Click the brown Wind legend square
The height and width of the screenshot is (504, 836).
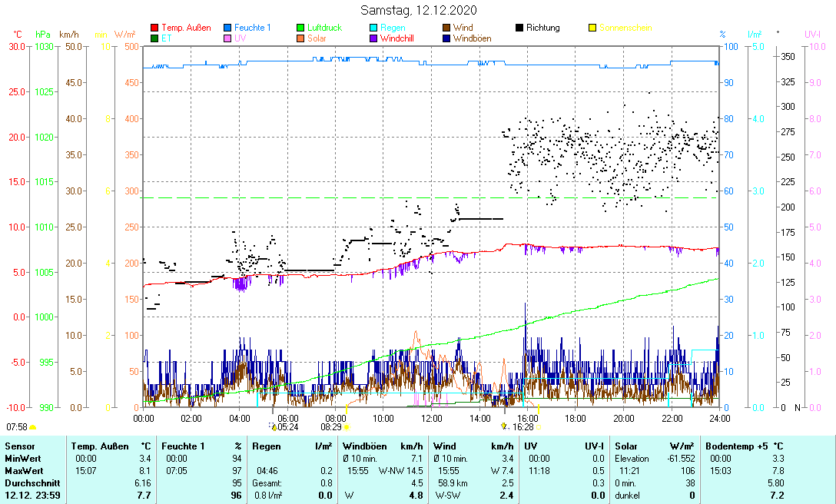pos(446,28)
